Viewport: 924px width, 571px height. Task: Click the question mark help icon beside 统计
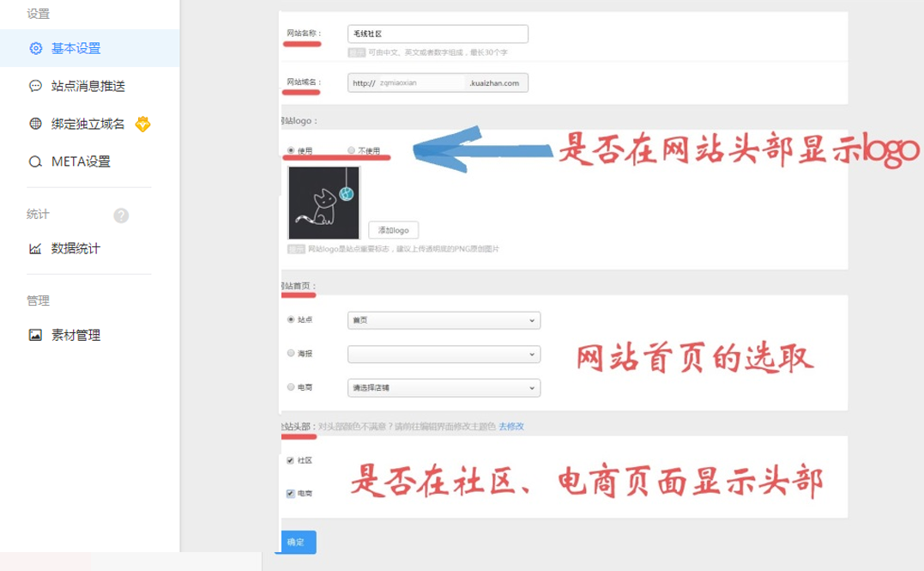pos(121,216)
